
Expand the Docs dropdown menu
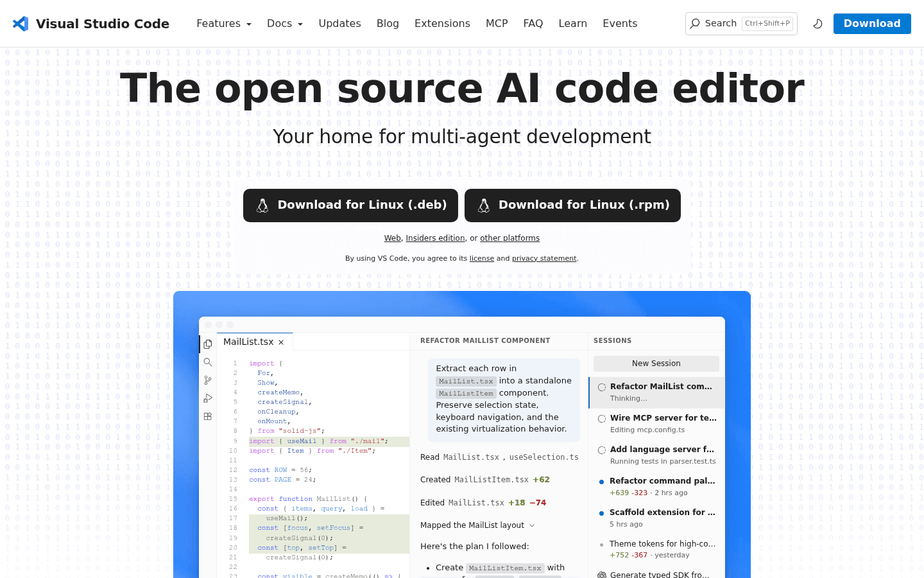pos(285,24)
